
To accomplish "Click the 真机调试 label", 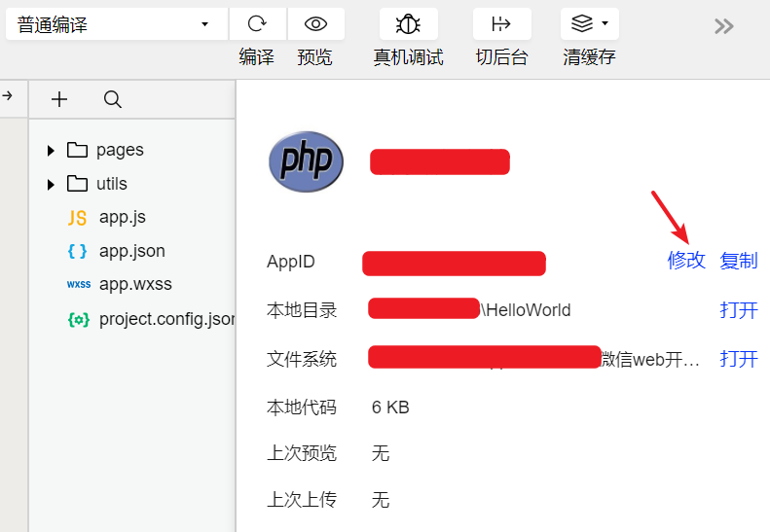I will [x=408, y=57].
